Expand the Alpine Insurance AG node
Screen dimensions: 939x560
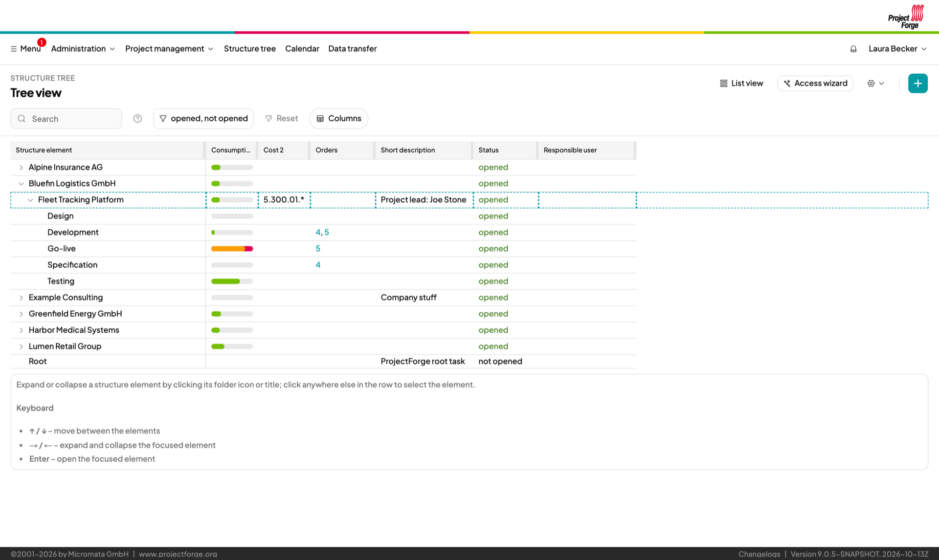(x=21, y=168)
